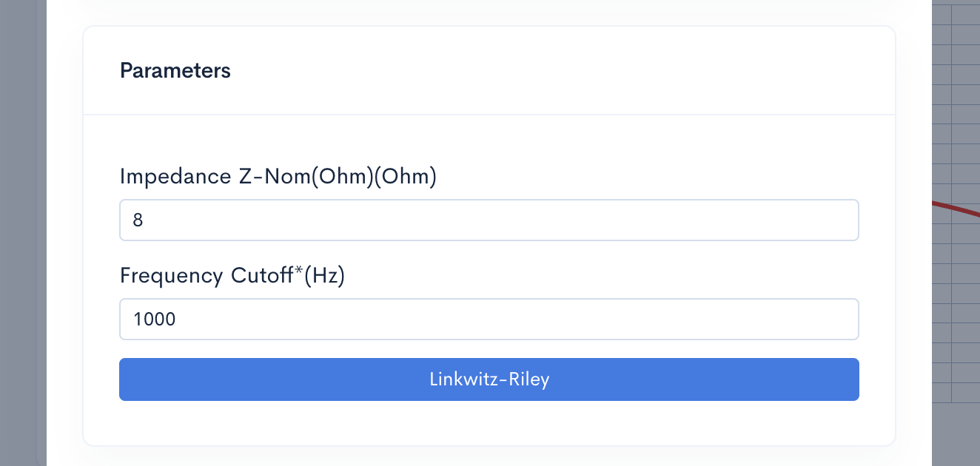The image size is (980, 466).
Task: Click the divider line under the Parameters heading
Action: click(489, 115)
